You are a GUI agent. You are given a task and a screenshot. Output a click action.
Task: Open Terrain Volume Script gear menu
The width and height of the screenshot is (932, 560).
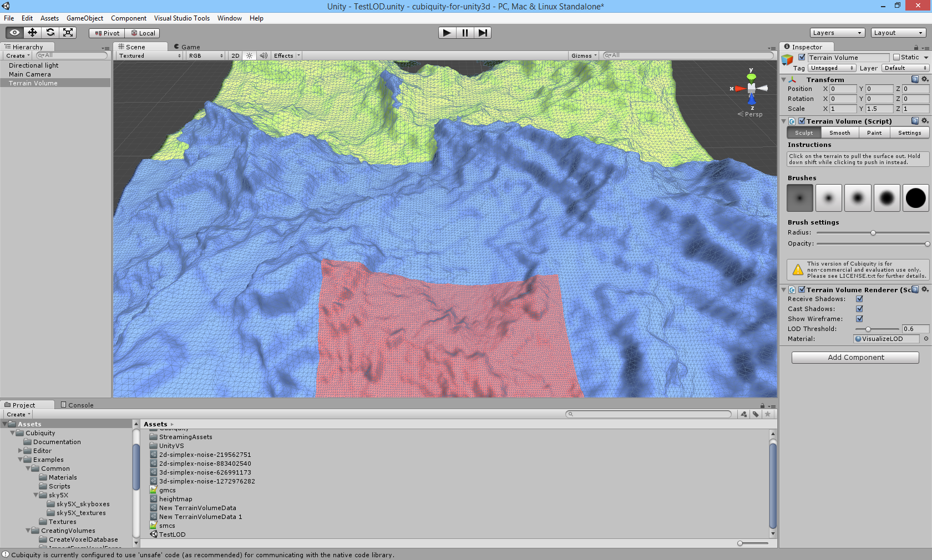925,121
